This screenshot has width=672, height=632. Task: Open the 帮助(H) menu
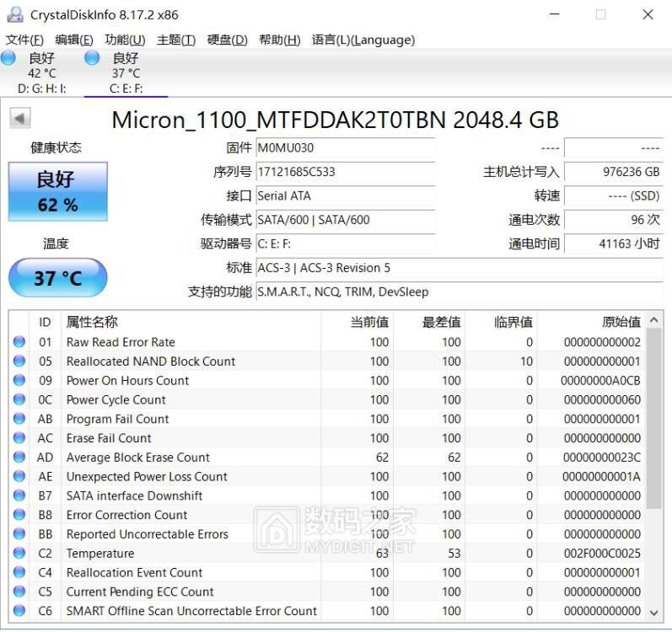(x=279, y=40)
